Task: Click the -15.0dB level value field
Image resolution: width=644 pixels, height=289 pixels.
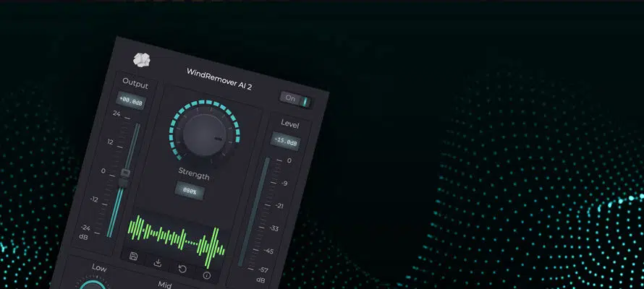Action: [x=285, y=141]
